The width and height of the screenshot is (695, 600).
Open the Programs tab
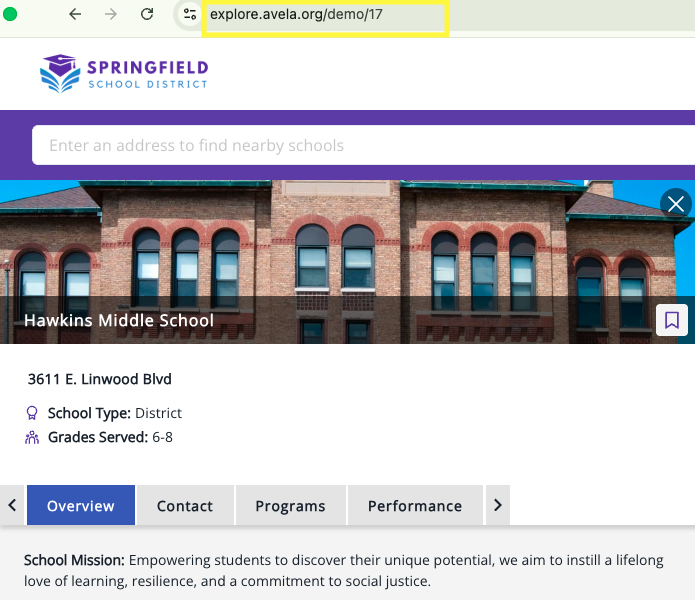290,505
